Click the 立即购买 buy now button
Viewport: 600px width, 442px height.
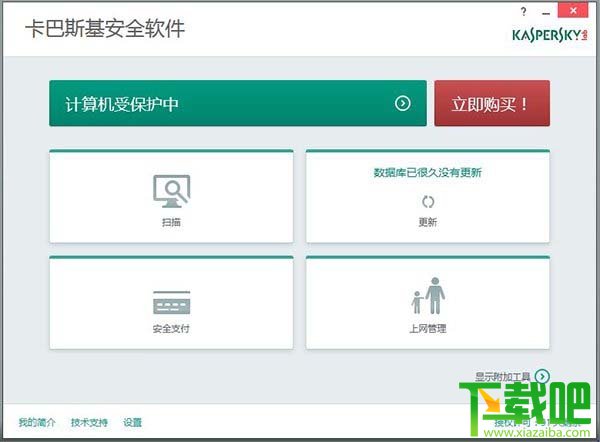point(492,103)
